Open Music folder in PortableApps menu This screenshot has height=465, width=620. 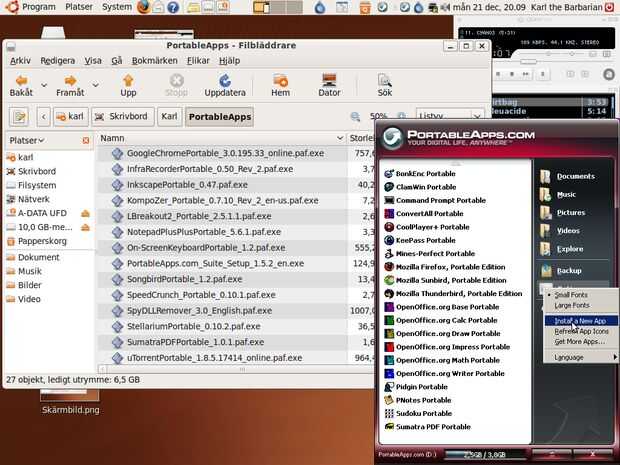point(558,195)
